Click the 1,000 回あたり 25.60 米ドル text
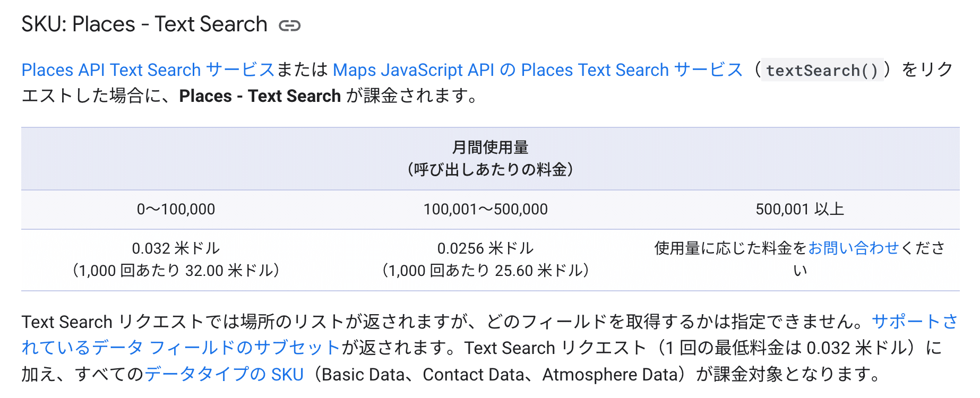 coord(485,271)
